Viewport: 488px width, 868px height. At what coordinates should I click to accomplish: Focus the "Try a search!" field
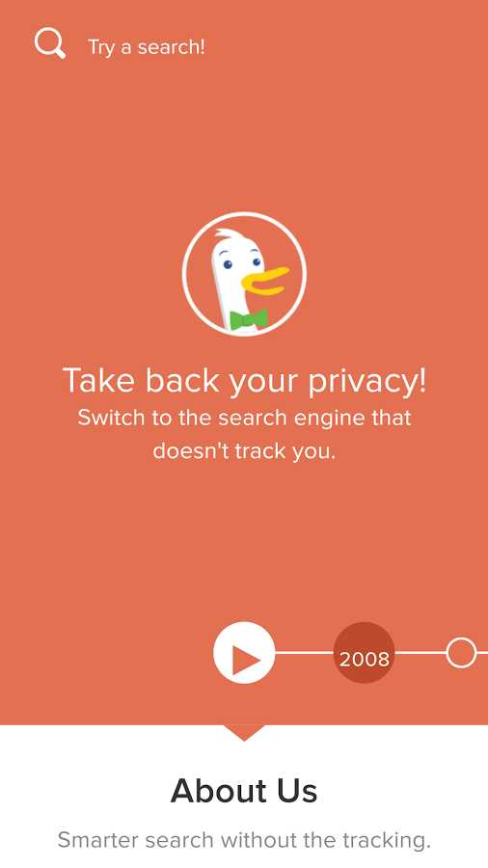pyautogui.click(x=146, y=47)
